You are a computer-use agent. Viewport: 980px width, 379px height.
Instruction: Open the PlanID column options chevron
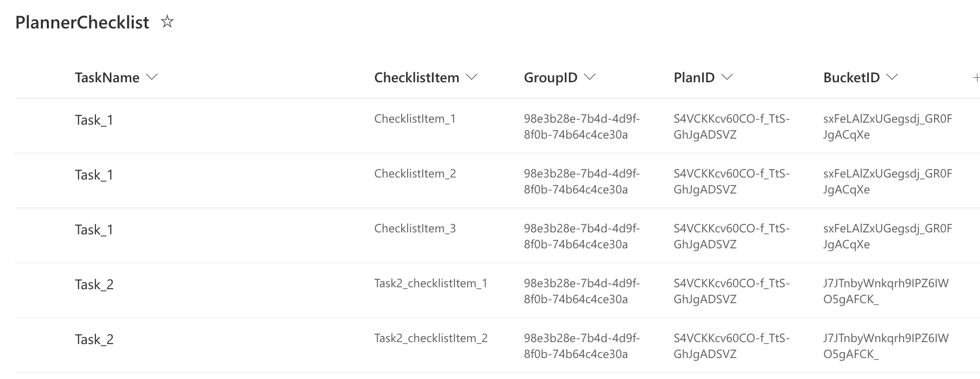pos(728,77)
